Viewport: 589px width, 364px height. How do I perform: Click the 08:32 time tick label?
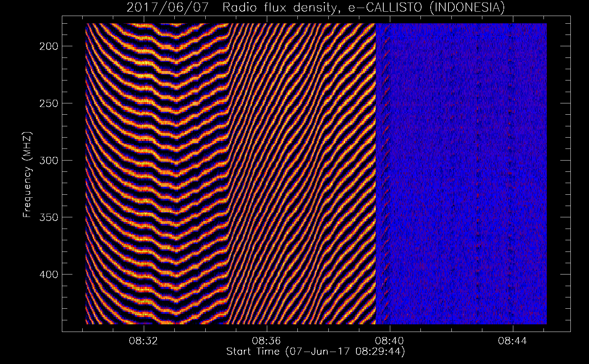[x=144, y=341]
